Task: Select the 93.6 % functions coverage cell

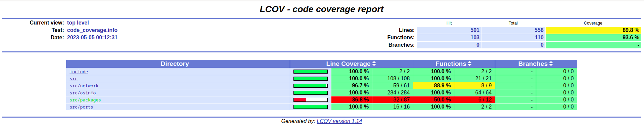Action: pyautogui.click(x=593, y=38)
